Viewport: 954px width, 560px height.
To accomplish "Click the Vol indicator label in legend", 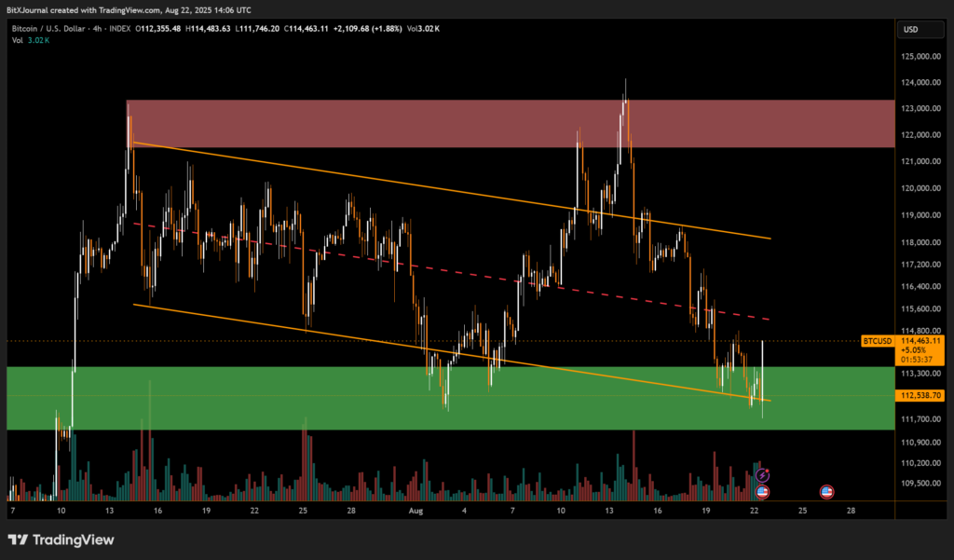I will click(18, 42).
